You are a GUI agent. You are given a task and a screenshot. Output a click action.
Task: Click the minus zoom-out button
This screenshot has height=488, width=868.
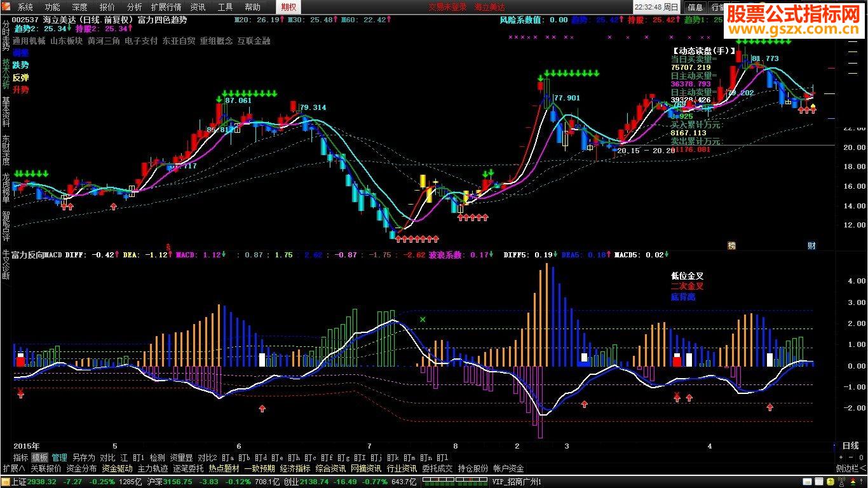click(850, 457)
